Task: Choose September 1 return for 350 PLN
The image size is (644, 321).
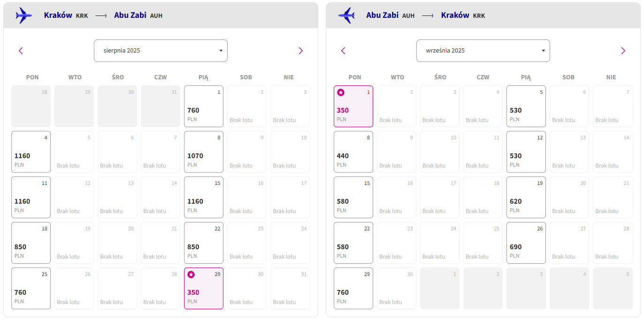Action: click(x=353, y=106)
